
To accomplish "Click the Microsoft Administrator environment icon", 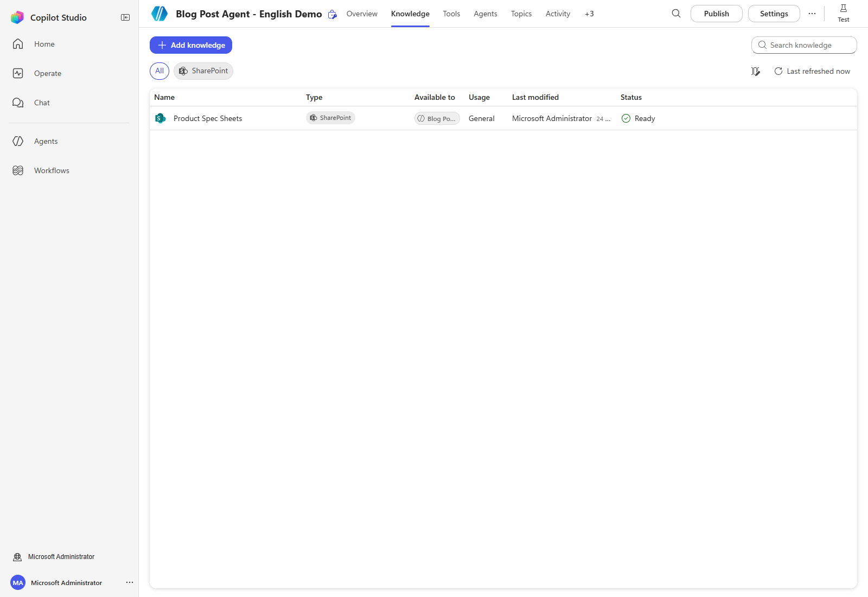I will click(17, 557).
